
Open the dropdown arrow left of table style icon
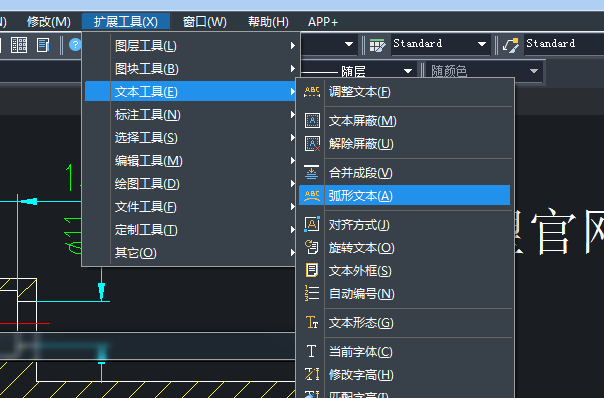[349, 44]
